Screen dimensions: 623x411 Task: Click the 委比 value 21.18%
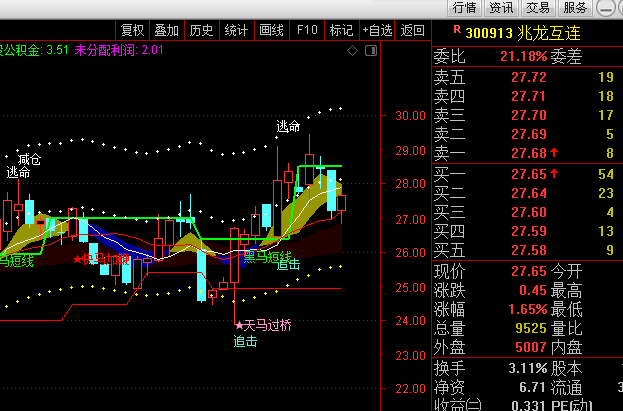click(x=524, y=56)
